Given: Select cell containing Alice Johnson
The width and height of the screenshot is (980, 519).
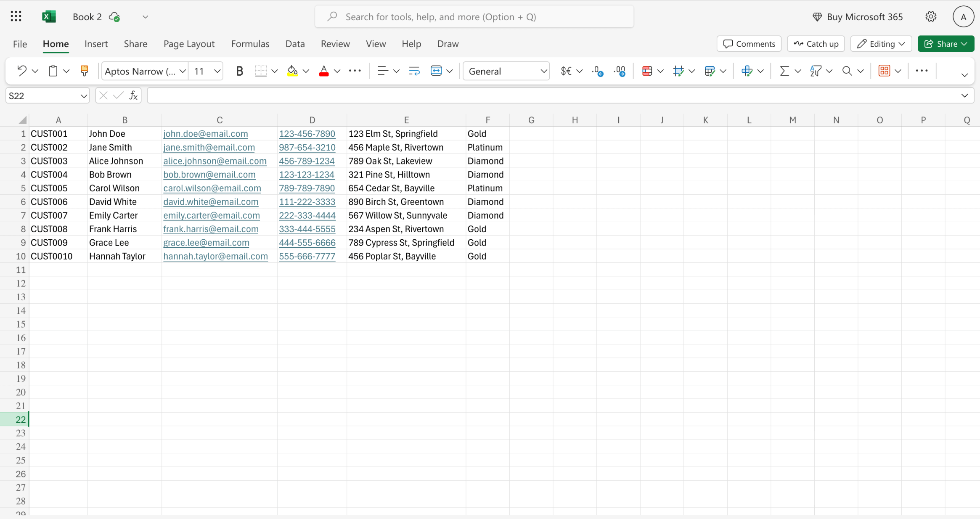Looking at the screenshot, I should click(124, 161).
